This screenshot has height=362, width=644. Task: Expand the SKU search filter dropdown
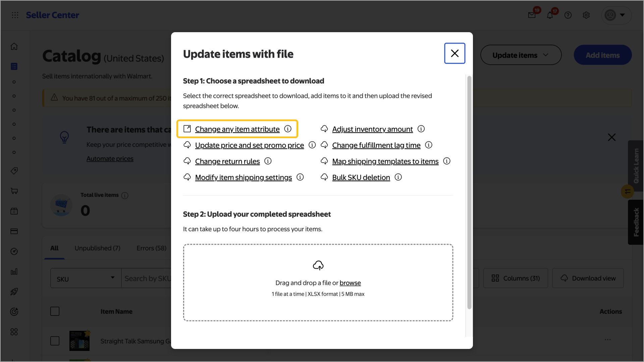[x=112, y=278]
